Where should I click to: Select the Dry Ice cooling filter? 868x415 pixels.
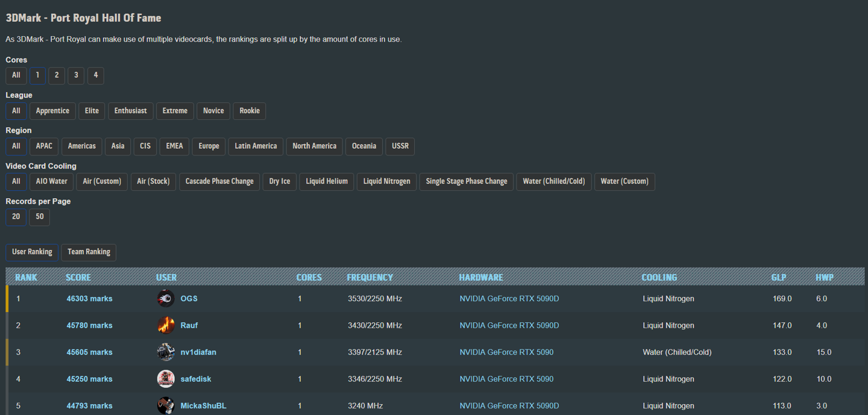[280, 181]
